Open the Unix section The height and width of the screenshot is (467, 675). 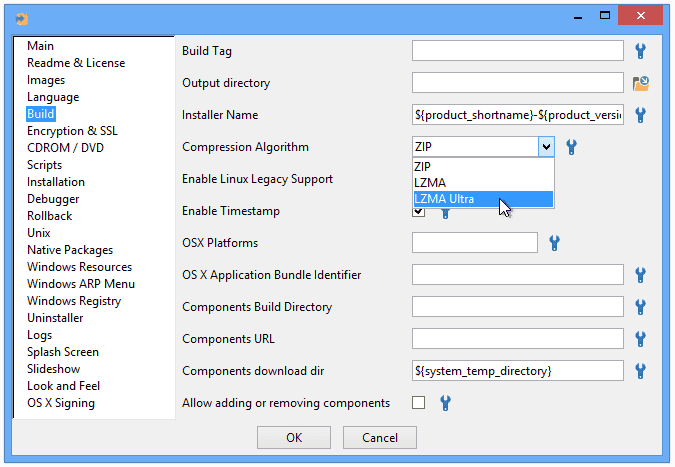[39, 233]
